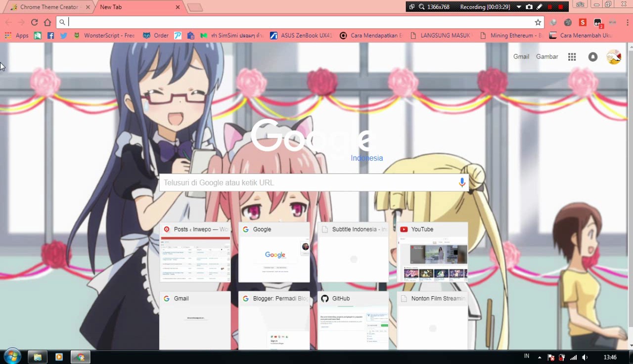Open the volume control in system tray
The height and width of the screenshot is (364, 633).
(585, 357)
